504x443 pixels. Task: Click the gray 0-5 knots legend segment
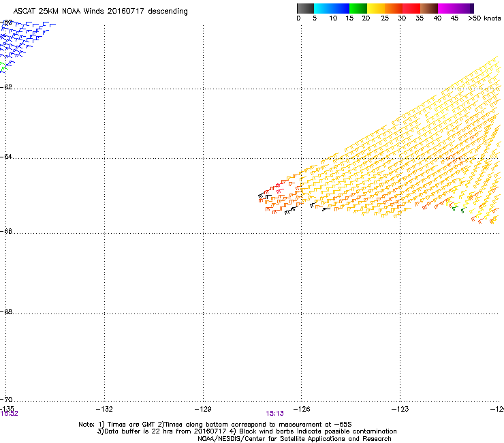pyautogui.click(x=305, y=8)
